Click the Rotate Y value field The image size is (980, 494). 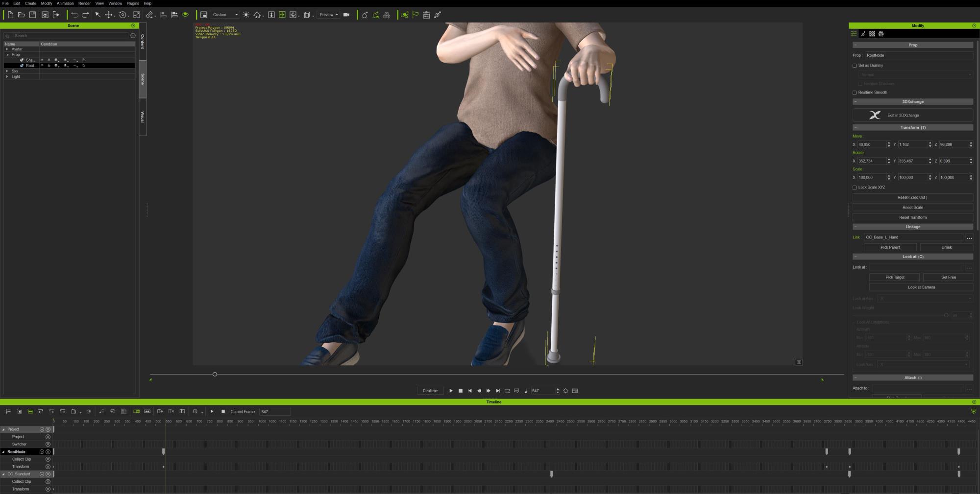(x=912, y=161)
